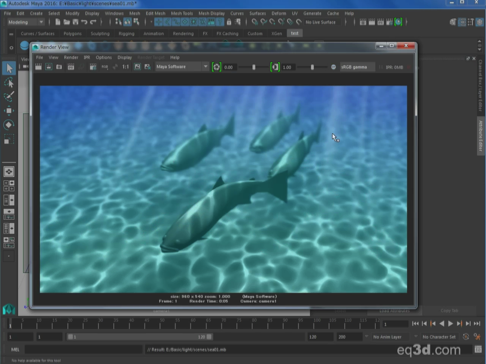Click the New Scene icon

[x=58, y=22]
